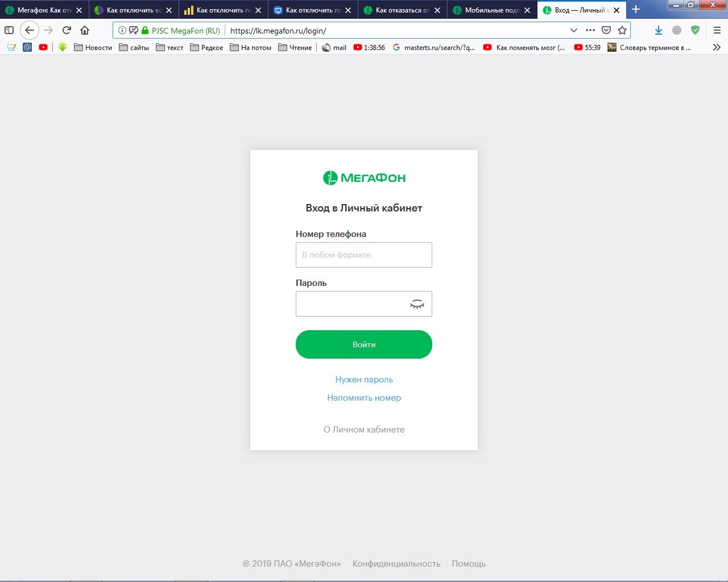Open the blue @ mail bookmark icon
Screen dimensions: 728x582
[x=27, y=48]
